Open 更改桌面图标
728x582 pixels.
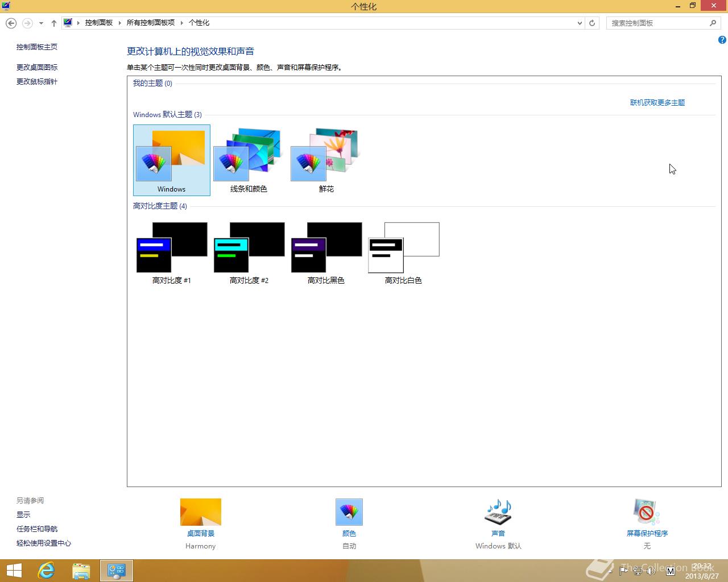(x=37, y=67)
